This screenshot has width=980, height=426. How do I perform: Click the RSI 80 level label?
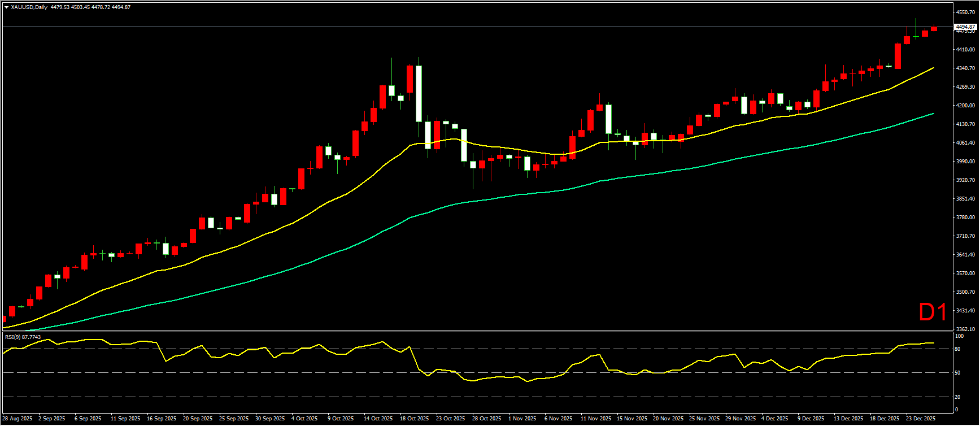[957, 349]
